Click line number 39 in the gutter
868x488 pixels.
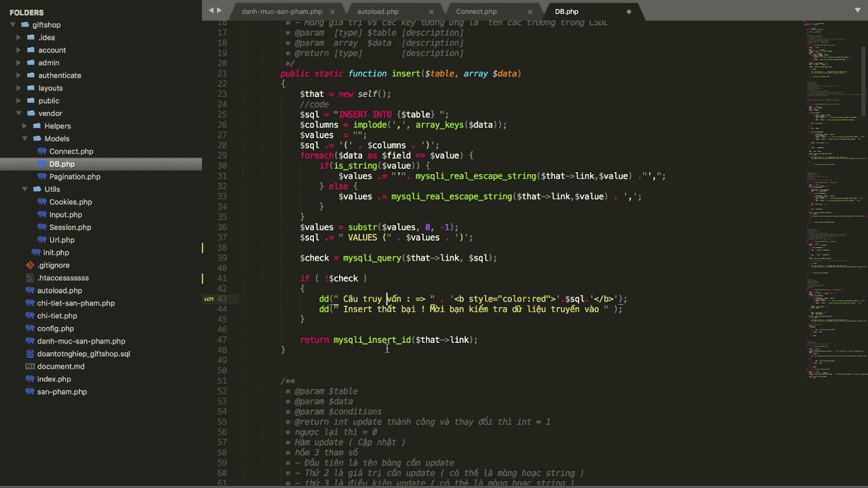(222, 258)
